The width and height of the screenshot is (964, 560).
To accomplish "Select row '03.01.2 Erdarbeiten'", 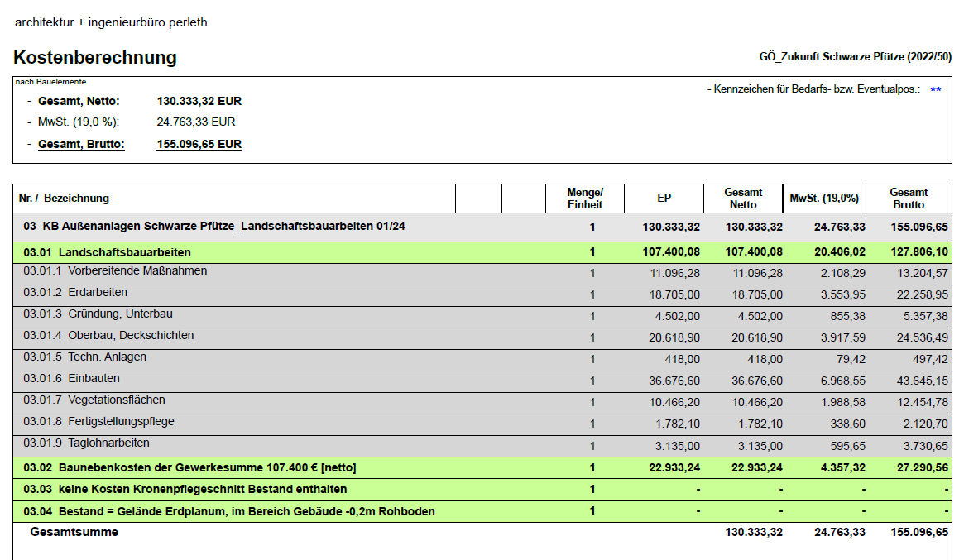I will click(x=482, y=295).
